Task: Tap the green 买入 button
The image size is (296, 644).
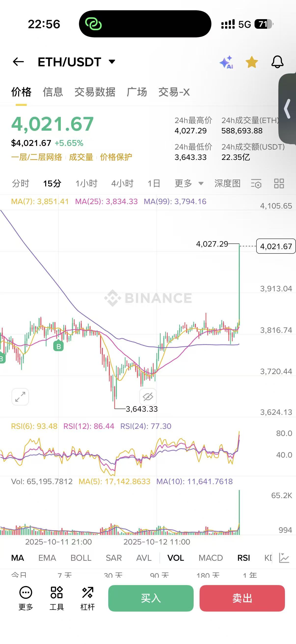Action: (151, 598)
